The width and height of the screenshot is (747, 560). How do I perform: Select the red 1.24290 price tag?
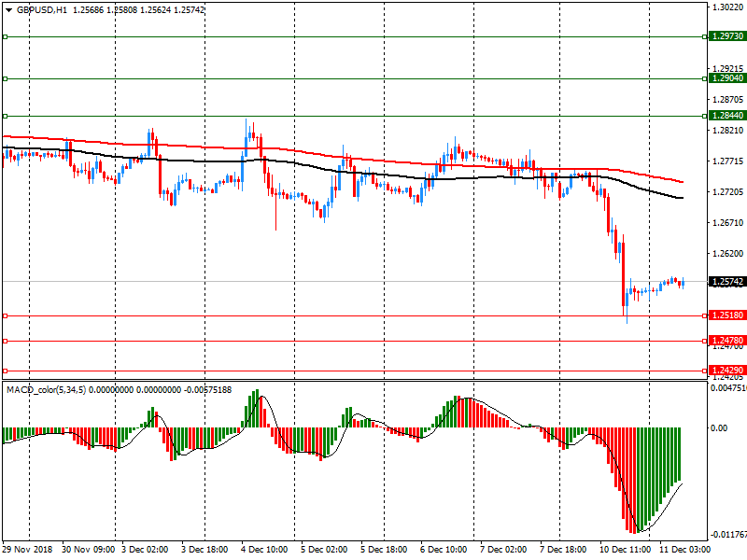(x=726, y=371)
